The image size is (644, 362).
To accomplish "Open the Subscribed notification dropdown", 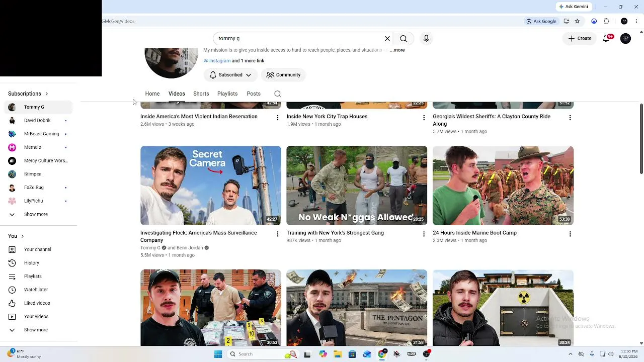I will (230, 75).
